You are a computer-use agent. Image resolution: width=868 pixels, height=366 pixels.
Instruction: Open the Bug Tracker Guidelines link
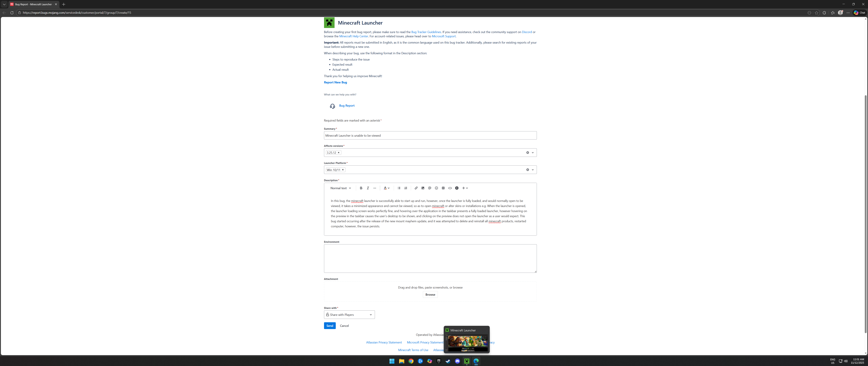[x=426, y=32]
